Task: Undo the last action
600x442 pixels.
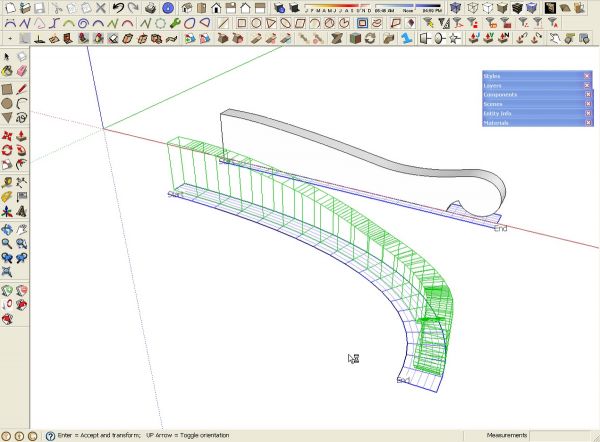Action: coord(118,7)
